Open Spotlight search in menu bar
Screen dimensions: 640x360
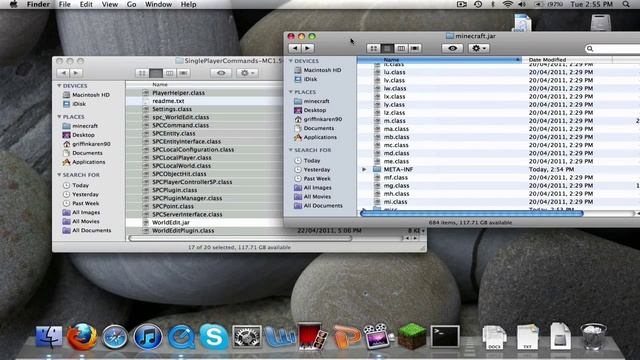626,4
